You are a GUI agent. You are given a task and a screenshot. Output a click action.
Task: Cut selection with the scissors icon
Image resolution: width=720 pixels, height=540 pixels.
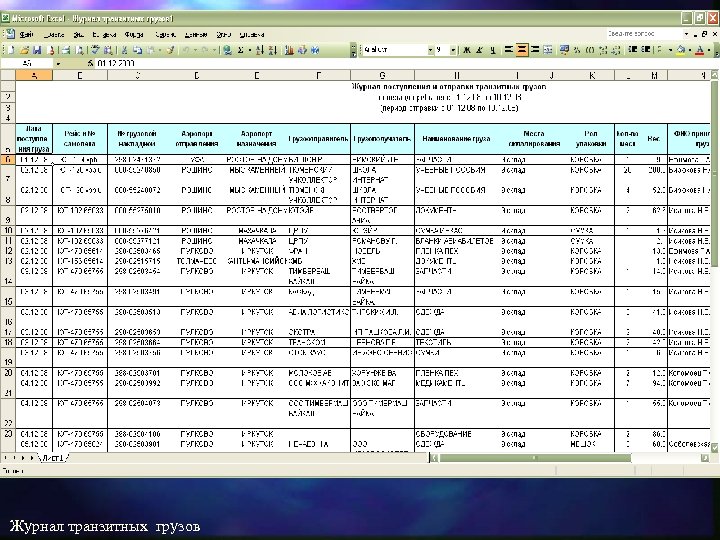click(124, 50)
